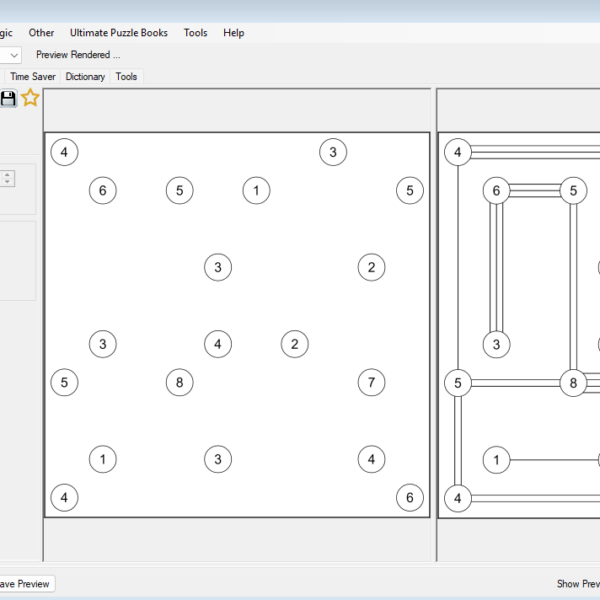Open the combo box dropdown left of Preview Rendered

tap(14, 55)
